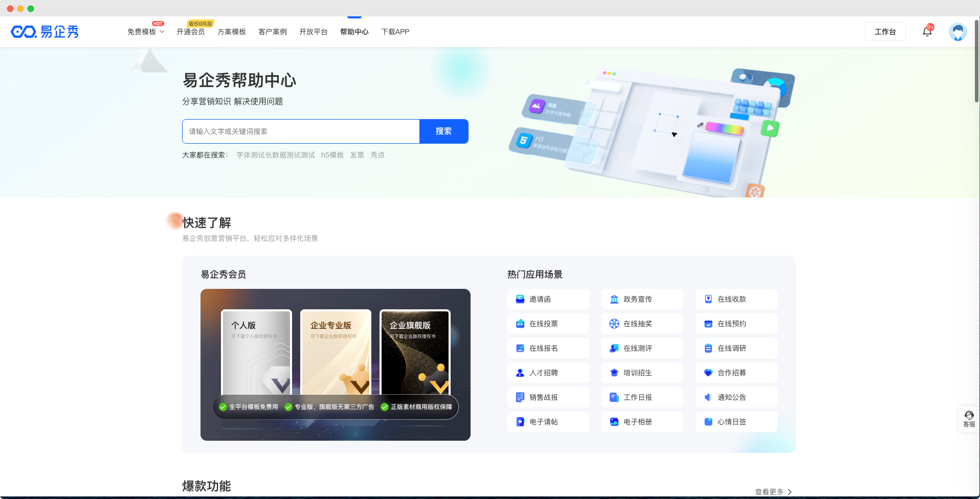Open the 开通会员 menu item

[x=191, y=32]
